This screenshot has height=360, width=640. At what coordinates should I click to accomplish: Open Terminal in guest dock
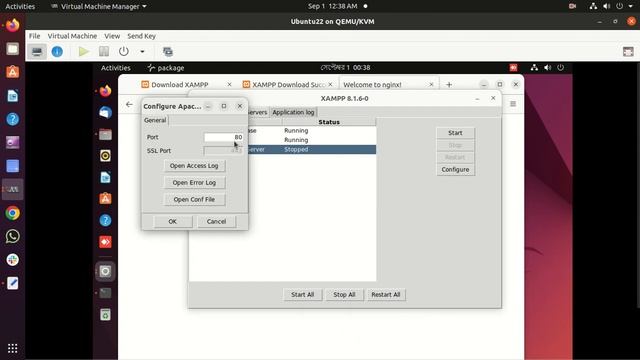click(x=105, y=293)
